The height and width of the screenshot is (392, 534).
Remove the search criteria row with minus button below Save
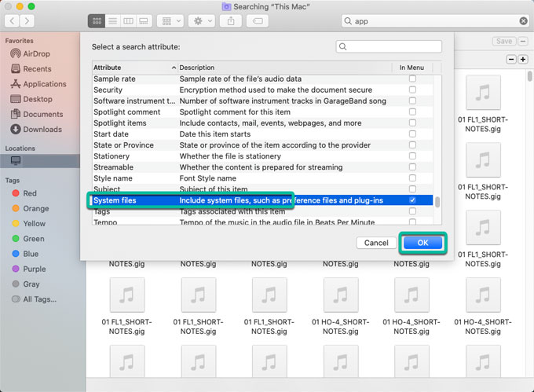click(511, 59)
